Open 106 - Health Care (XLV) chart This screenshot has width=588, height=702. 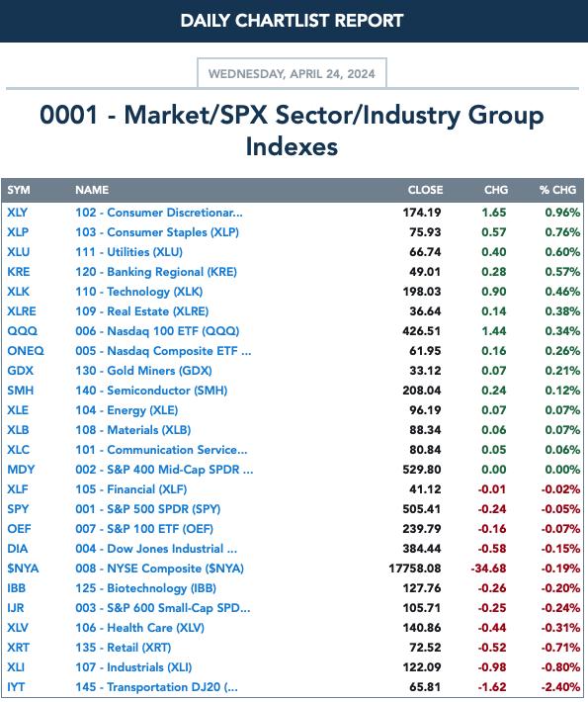coord(140,628)
